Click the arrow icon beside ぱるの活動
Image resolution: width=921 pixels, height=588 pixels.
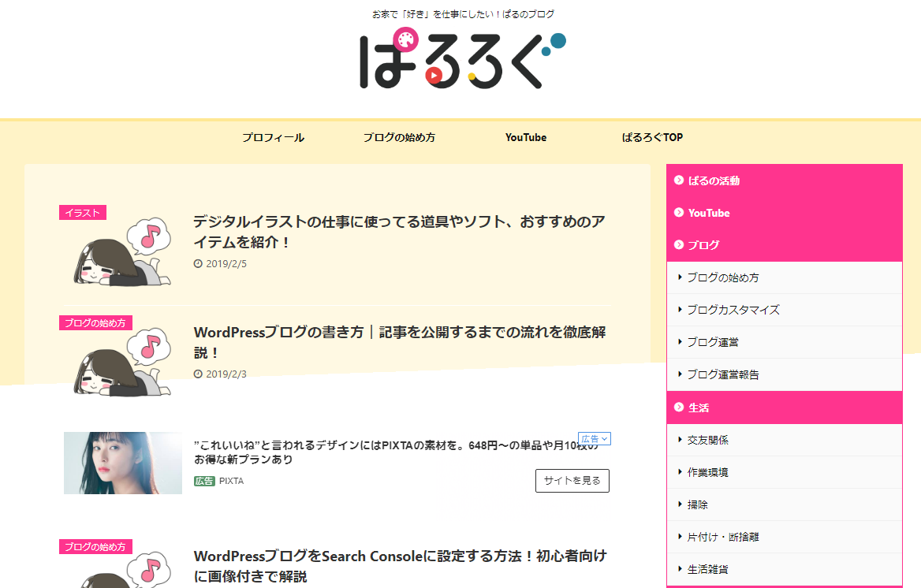[679, 180]
